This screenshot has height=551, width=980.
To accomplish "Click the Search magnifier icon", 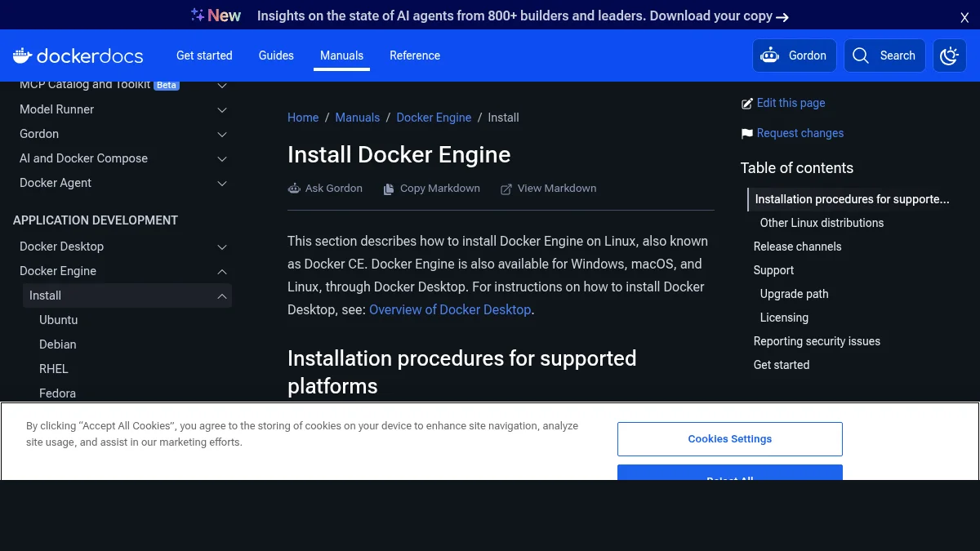I will point(861,56).
